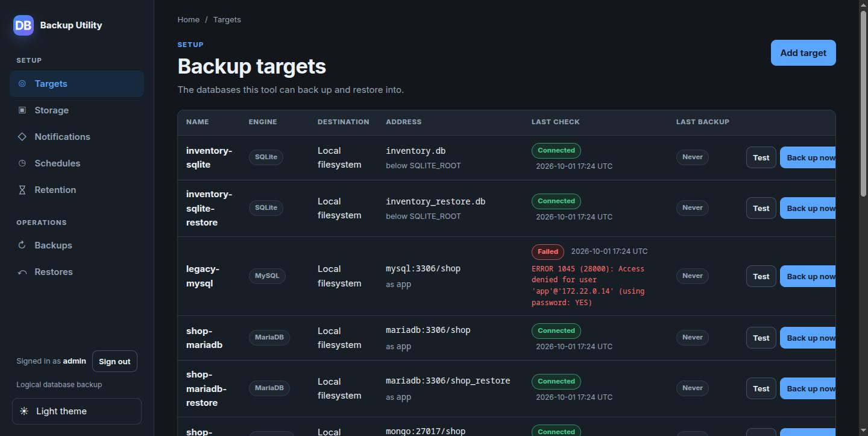
Task: Click the legacy-mysql target name
Action: pos(203,276)
